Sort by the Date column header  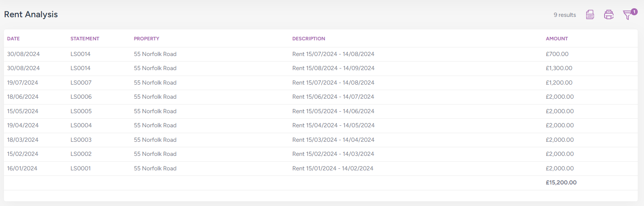point(13,39)
